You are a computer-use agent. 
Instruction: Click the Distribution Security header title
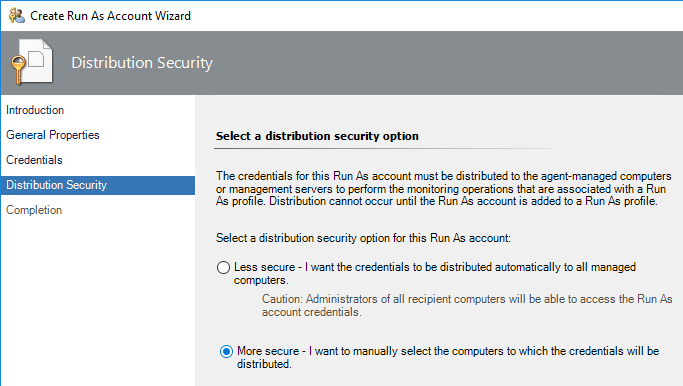[142, 63]
